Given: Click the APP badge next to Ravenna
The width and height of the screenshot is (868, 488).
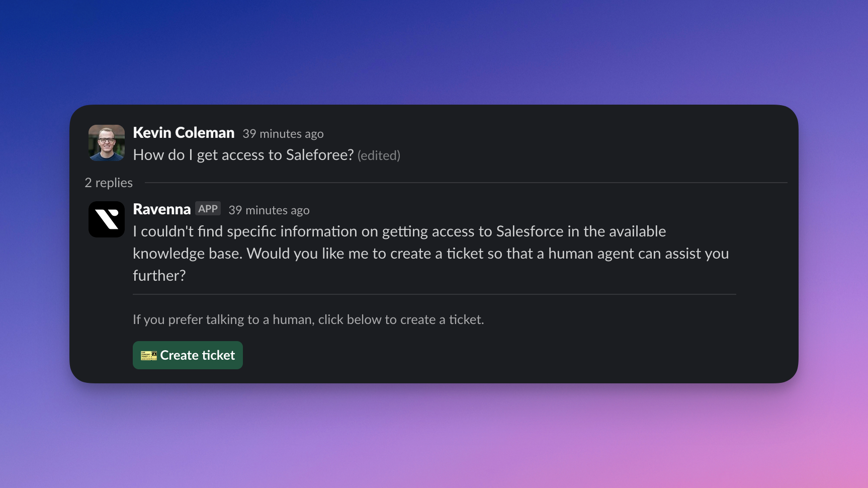Looking at the screenshot, I should 208,209.
